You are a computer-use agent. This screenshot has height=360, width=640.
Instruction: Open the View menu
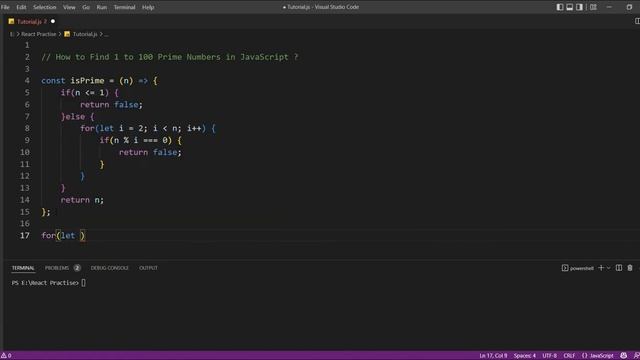pyautogui.click(x=69, y=7)
